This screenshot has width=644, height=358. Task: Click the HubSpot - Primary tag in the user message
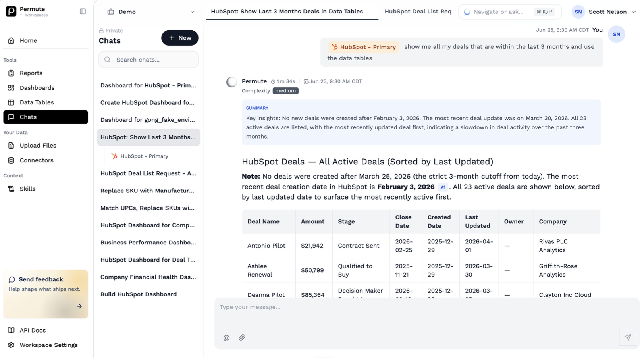(364, 47)
